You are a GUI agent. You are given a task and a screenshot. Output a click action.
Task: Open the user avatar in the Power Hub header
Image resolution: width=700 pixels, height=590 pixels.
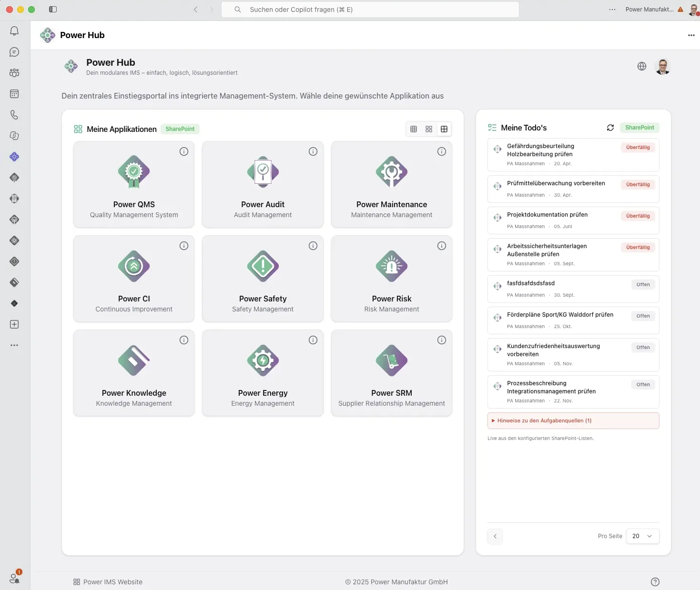coord(663,67)
